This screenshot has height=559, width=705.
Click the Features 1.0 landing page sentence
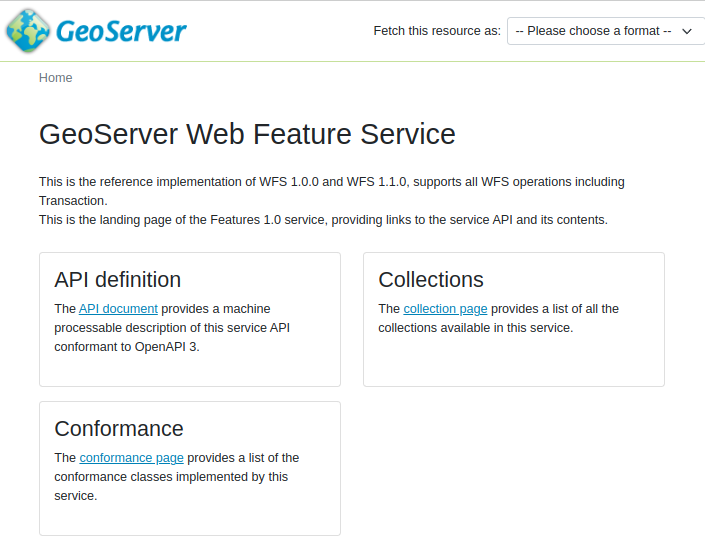[x=323, y=220]
